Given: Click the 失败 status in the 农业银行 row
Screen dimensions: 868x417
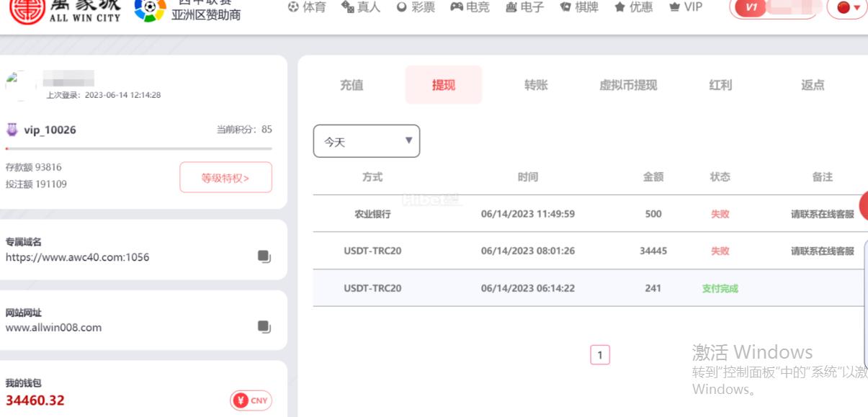Looking at the screenshot, I should pyautogui.click(x=720, y=214).
